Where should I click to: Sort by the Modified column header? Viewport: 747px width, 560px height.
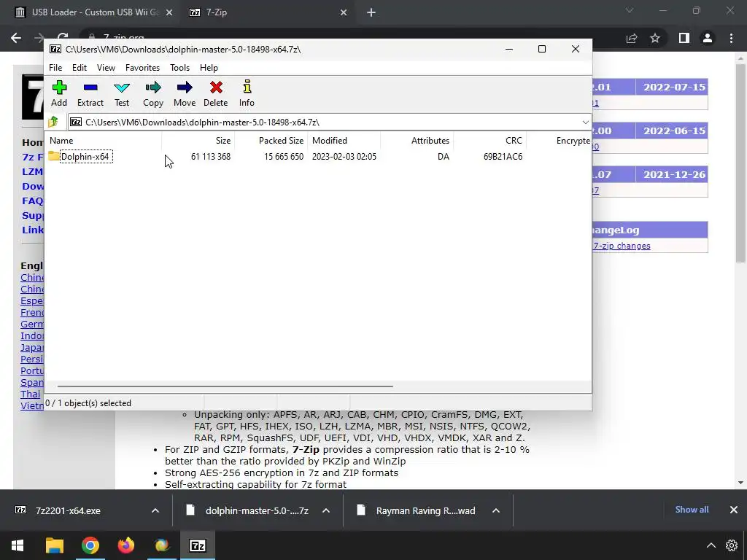(x=344, y=141)
